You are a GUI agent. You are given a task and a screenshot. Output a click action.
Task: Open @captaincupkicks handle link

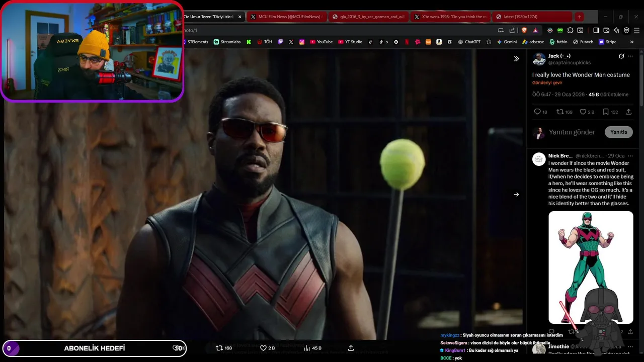[570, 62]
